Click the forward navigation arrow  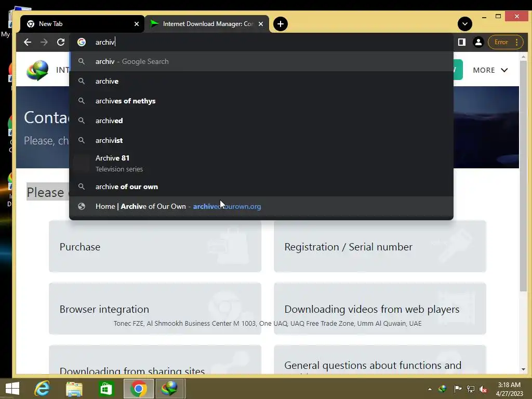pyautogui.click(x=44, y=42)
